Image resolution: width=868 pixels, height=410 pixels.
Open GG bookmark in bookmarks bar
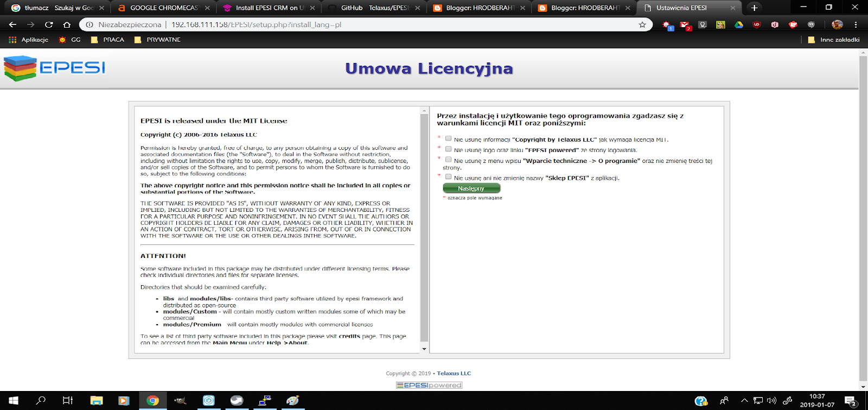[70, 40]
